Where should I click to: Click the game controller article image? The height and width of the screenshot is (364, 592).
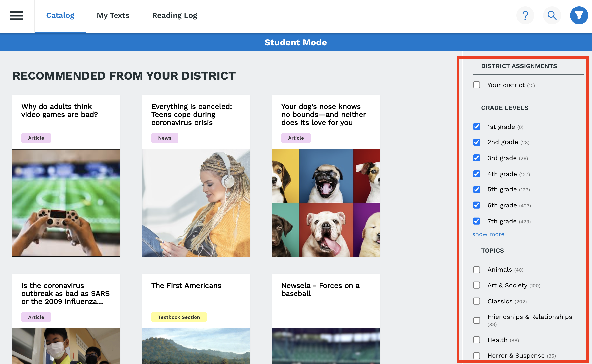point(66,203)
